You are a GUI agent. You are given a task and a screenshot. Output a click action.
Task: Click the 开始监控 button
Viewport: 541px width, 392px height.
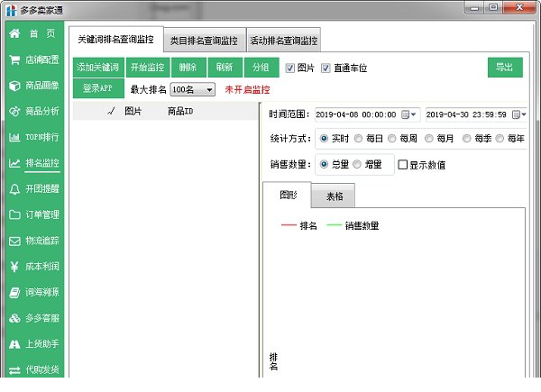148,68
